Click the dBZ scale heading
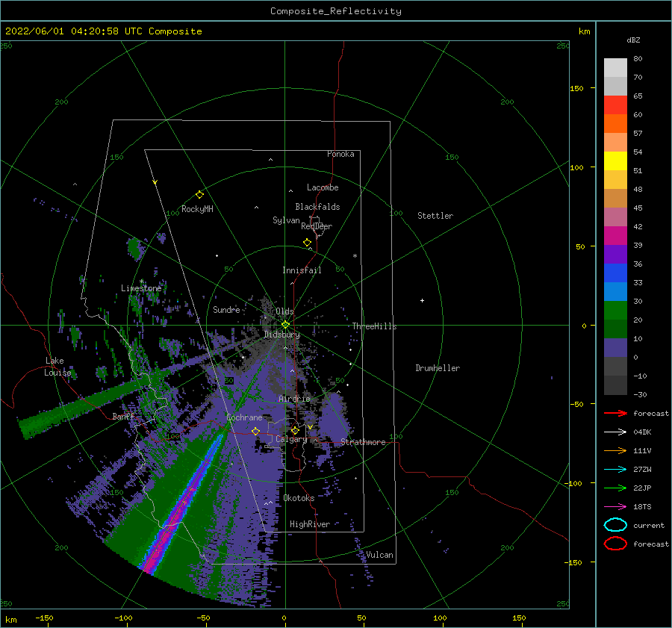The height and width of the screenshot is (628, 672). point(633,40)
